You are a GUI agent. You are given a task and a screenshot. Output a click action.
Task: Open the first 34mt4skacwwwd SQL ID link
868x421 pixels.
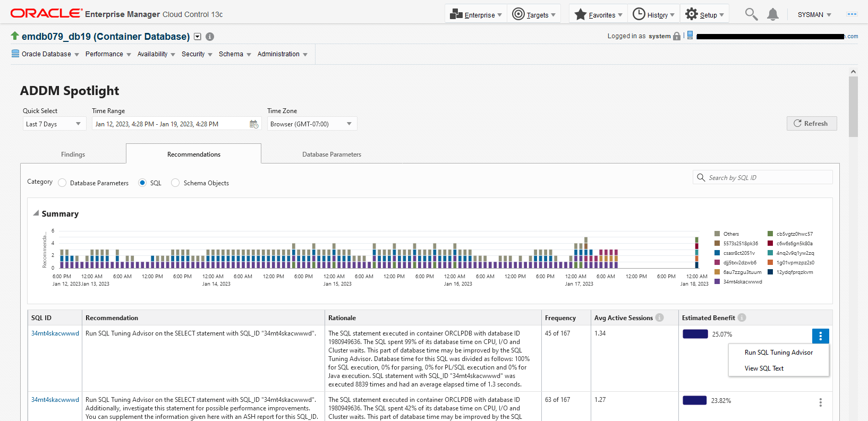tap(55, 333)
